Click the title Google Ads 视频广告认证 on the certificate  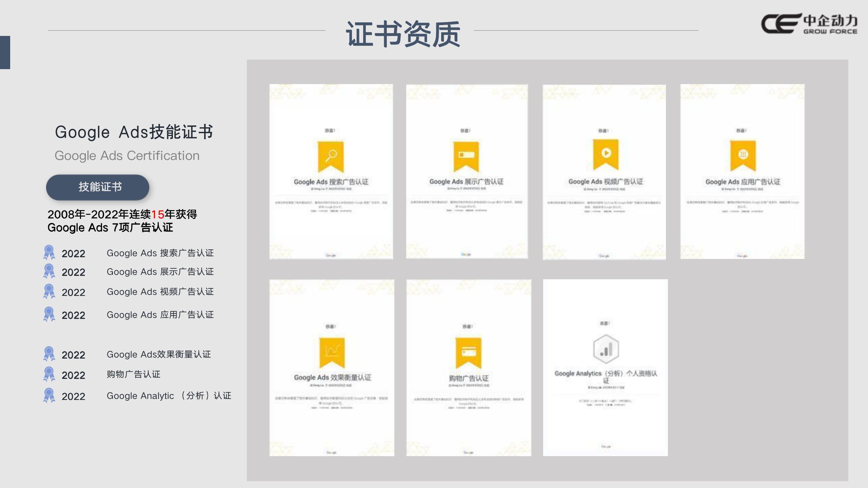[606, 182]
